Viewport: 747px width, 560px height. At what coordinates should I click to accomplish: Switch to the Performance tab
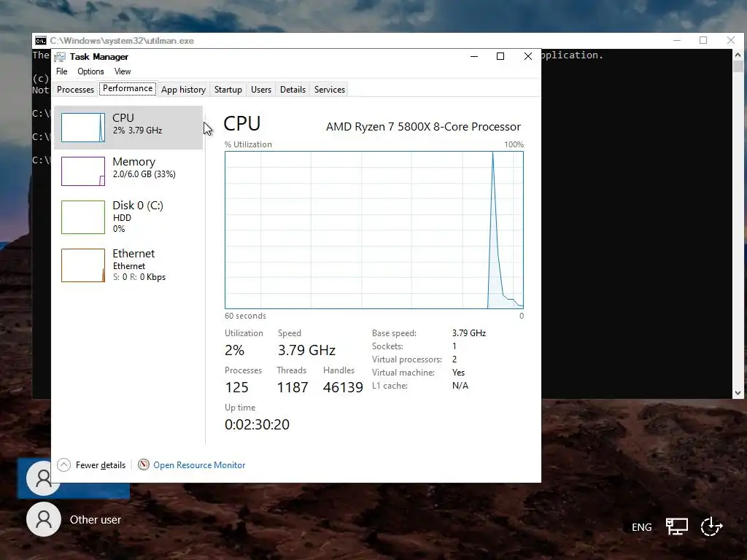pyautogui.click(x=128, y=88)
